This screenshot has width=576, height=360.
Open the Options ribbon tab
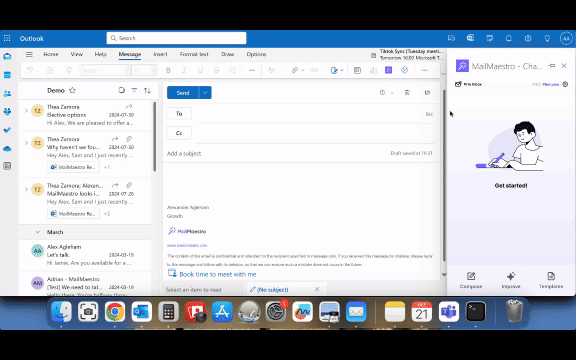click(256, 54)
